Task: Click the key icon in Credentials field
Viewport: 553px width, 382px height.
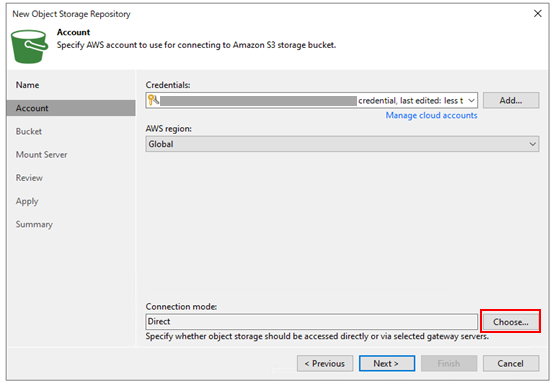Action: (153, 101)
